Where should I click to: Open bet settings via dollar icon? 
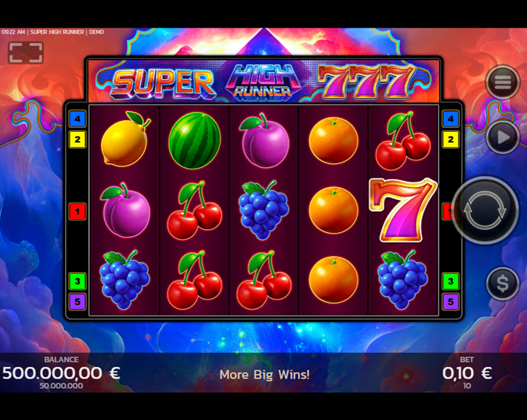(x=502, y=284)
